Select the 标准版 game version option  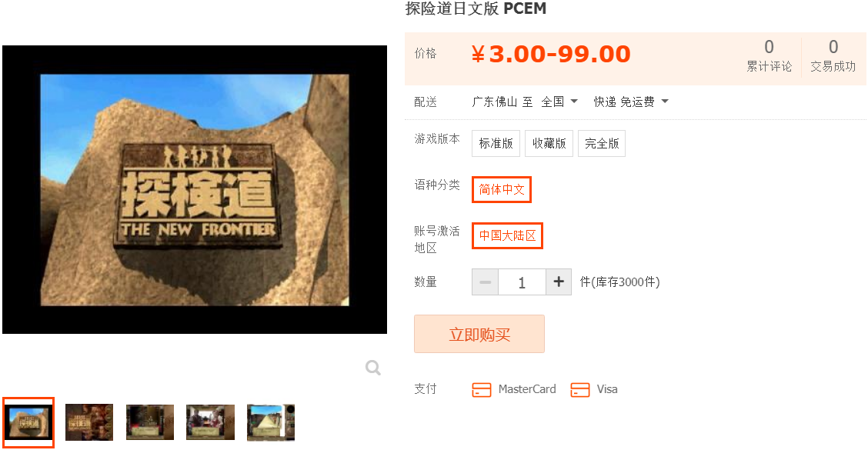pyautogui.click(x=496, y=143)
